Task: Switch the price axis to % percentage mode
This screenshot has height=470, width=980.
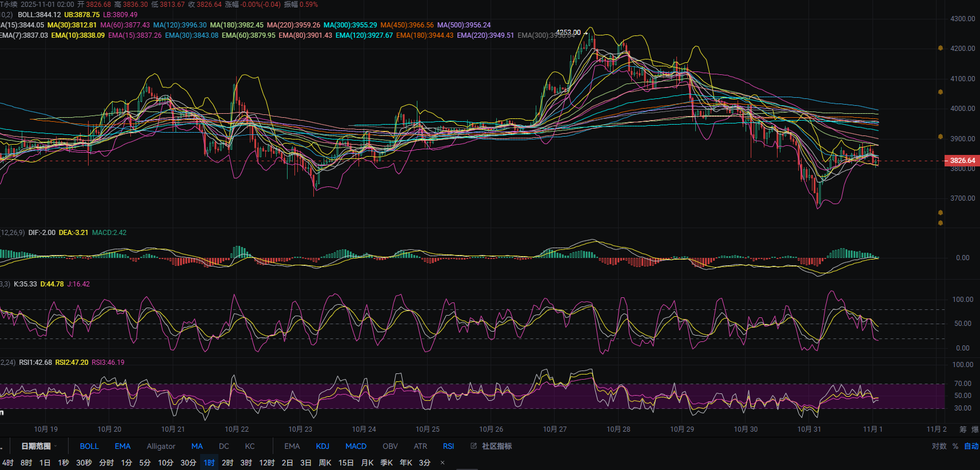Action: tap(955, 446)
